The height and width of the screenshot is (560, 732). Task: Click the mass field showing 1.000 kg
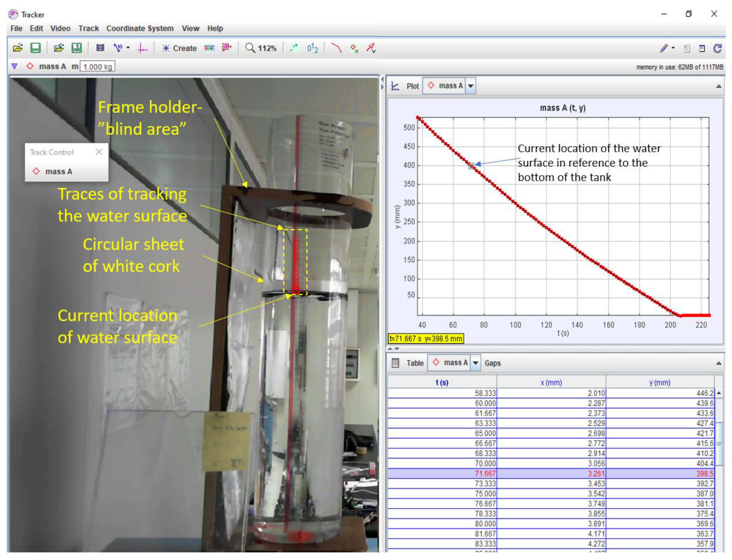(98, 66)
